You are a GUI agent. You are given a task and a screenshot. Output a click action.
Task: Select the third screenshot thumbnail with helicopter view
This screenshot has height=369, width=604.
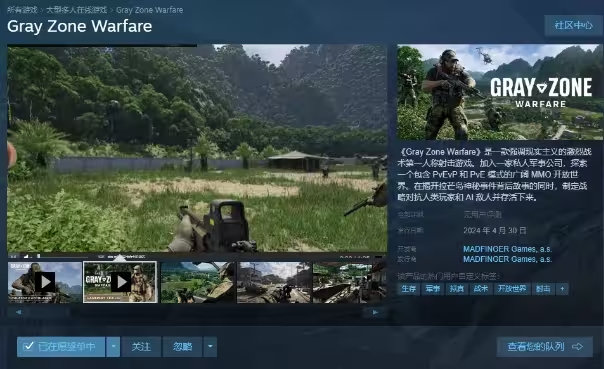[x=197, y=282]
